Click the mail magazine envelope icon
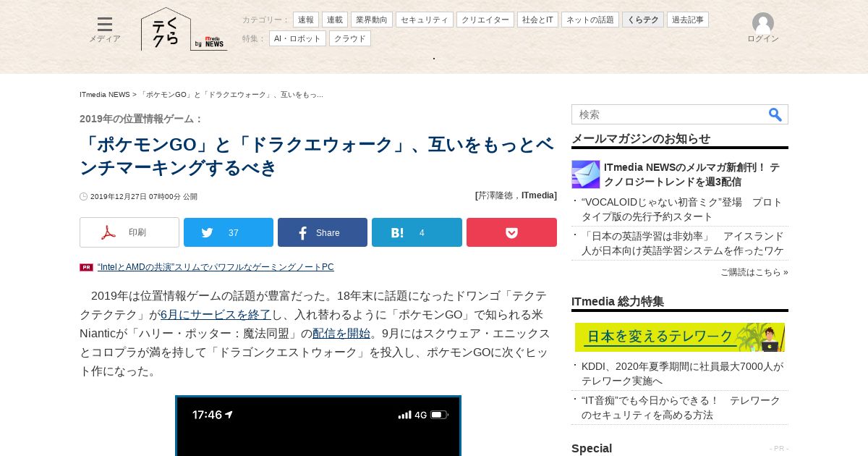Viewport: 868px width, 456px height. [x=586, y=174]
